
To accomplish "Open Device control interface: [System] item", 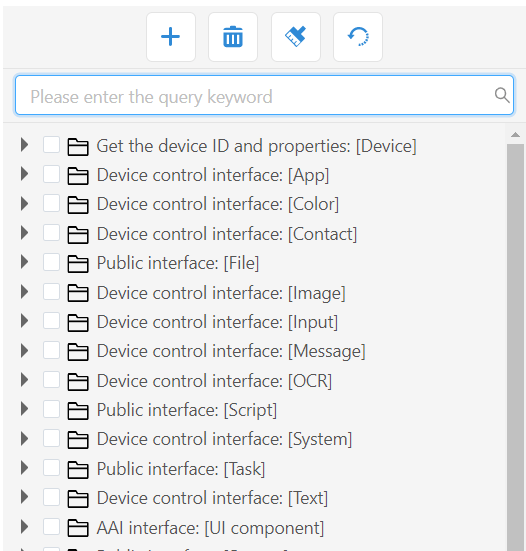I will click(x=225, y=439).
